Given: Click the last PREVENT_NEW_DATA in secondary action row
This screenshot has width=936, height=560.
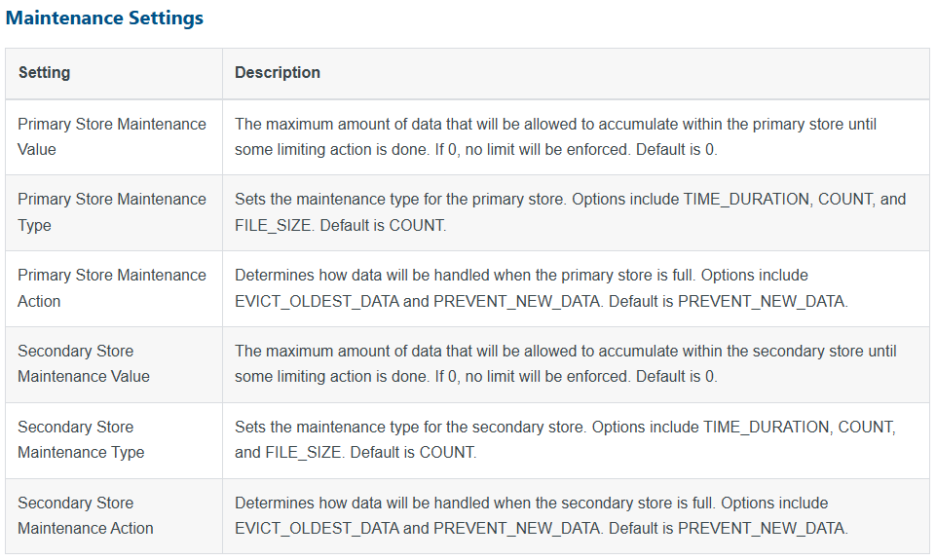Looking at the screenshot, I should (x=763, y=529).
